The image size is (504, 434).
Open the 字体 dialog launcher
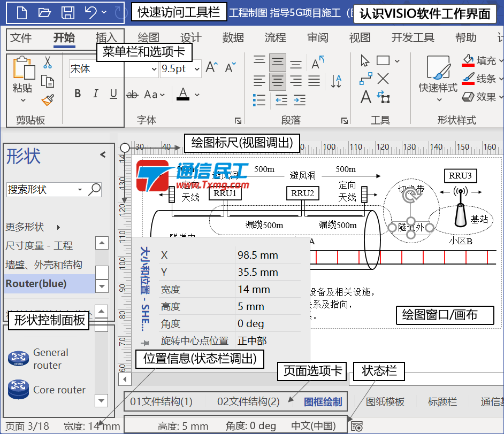click(x=238, y=121)
